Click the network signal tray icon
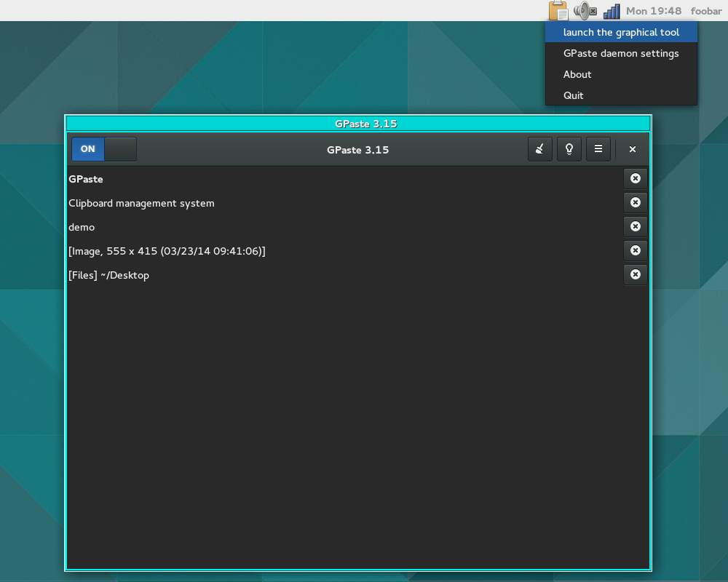This screenshot has width=728, height=582. (612, 11)
